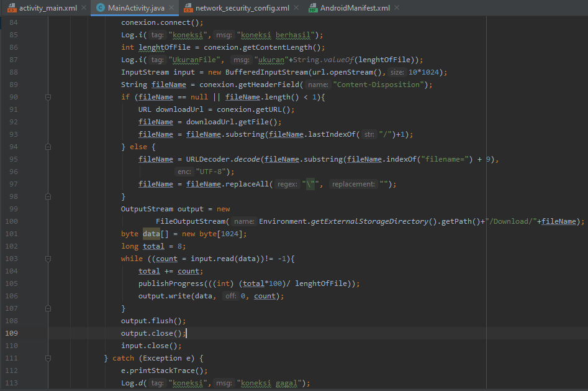This screenshot has height=391, width=588.
Task: Click the "Content-Disposition" string
Action: [378, 85]
